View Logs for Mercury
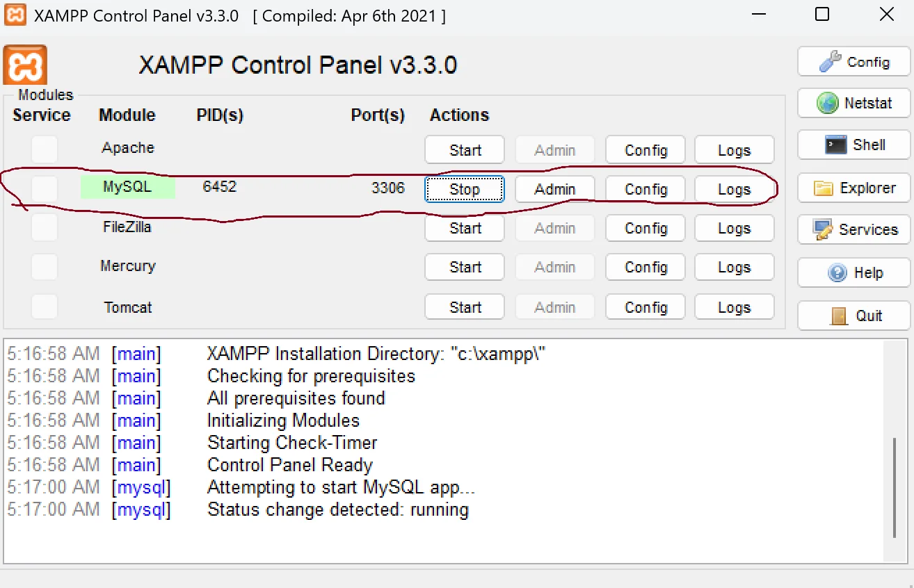Viewport: 914px width, 588px height. [x=735, y=267]
